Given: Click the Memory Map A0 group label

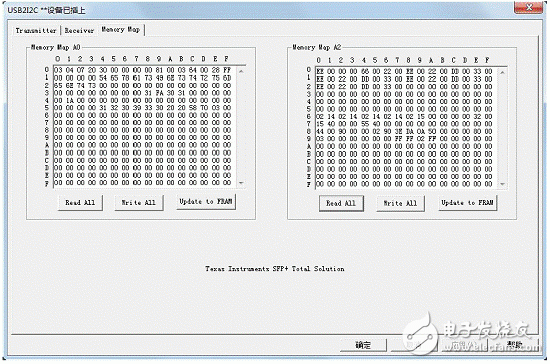Looking at the screenshot, I should pos(55,47).
